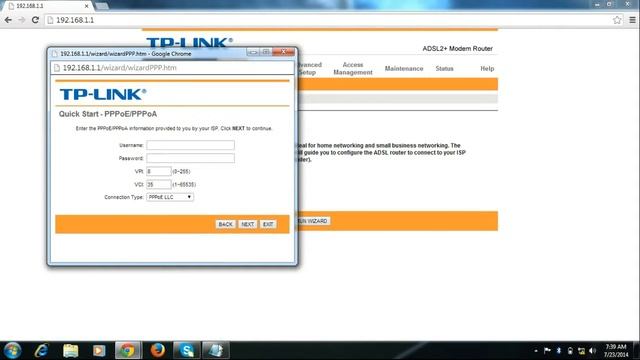Screen dimensions: 640x360
Task: Click the last taskbar application icon
Action: pyautogui.click(x=216, y=351)
